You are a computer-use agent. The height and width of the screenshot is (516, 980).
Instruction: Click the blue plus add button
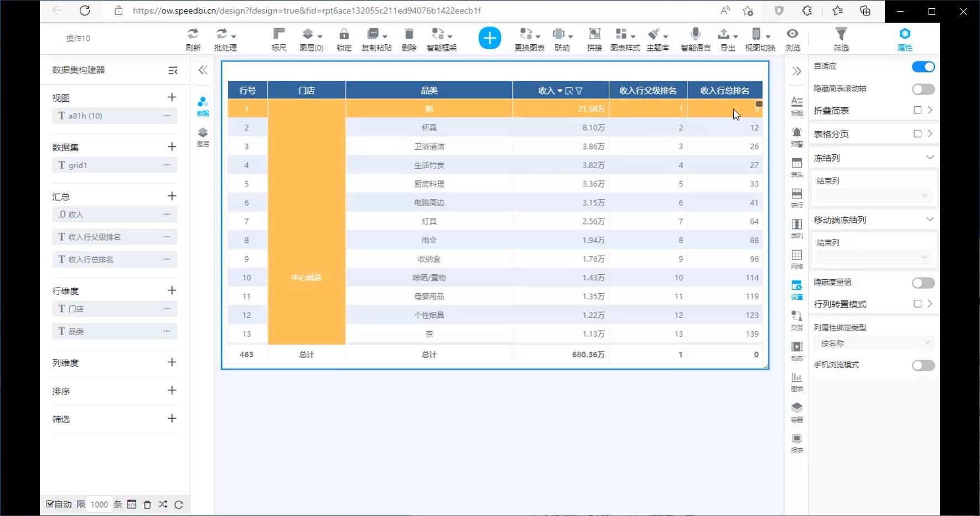(x=489, y=38)
